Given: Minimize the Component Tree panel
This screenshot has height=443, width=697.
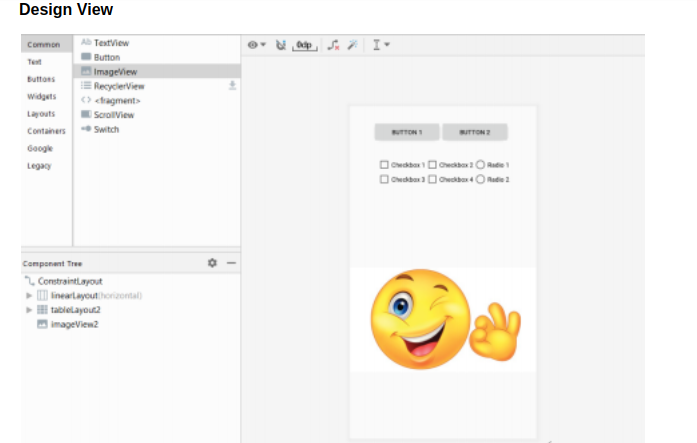Looking at the screenshot, I should click(x=231, y=263).
